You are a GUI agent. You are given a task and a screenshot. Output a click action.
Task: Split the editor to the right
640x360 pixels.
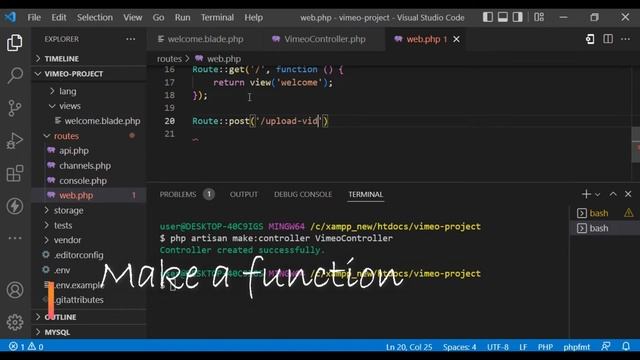pos(608,39)
